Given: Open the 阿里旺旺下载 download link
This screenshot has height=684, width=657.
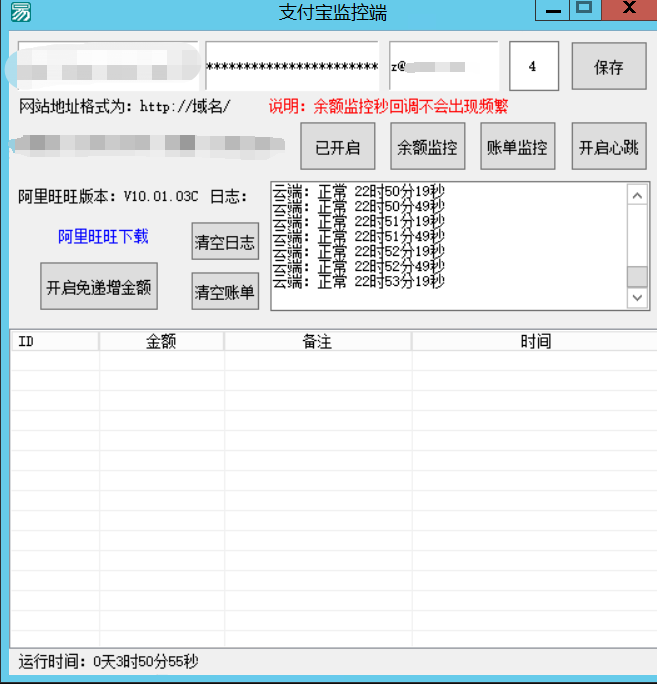Looking at the screenshot, I should point(103,237).
